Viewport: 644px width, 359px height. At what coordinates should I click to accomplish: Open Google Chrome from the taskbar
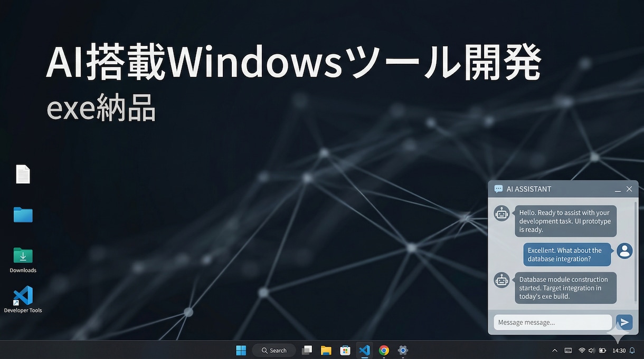point(384,350)
